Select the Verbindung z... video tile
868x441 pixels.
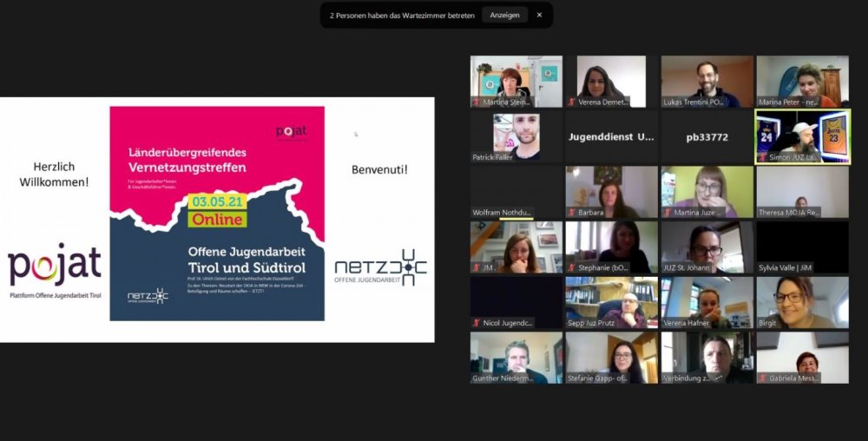tap(707, 358)
